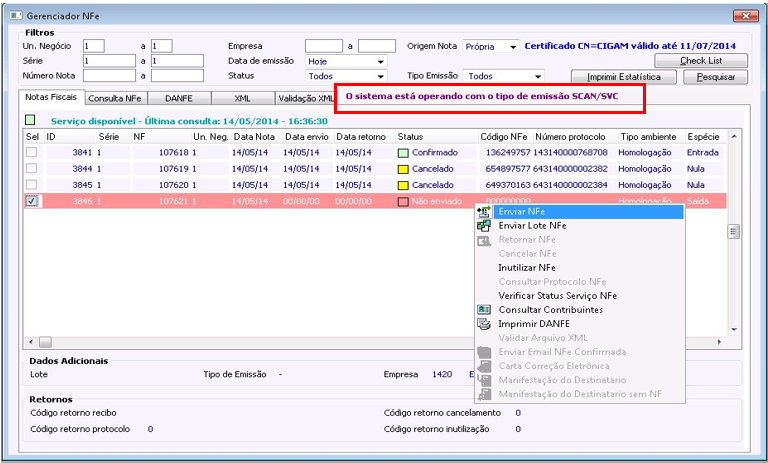Viewport: 768px width, 463px height.
Task: Click the Enviar NFe menu icon
Action: pyautogui.click(x=483, y=212)
